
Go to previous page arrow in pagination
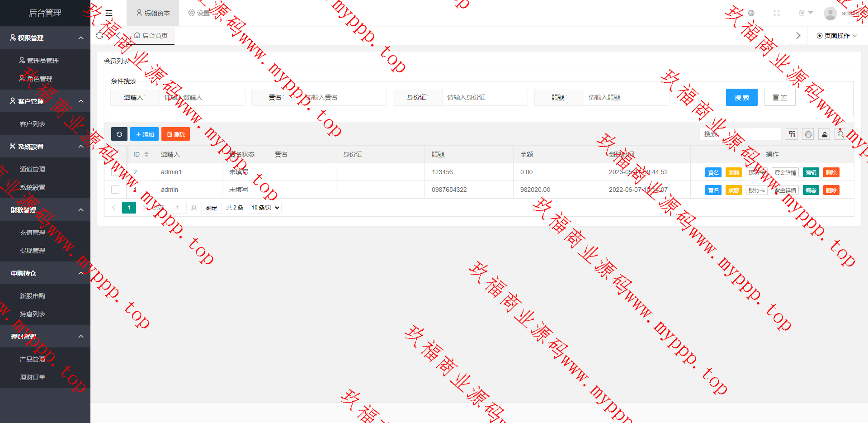click(x=113, y=208)
